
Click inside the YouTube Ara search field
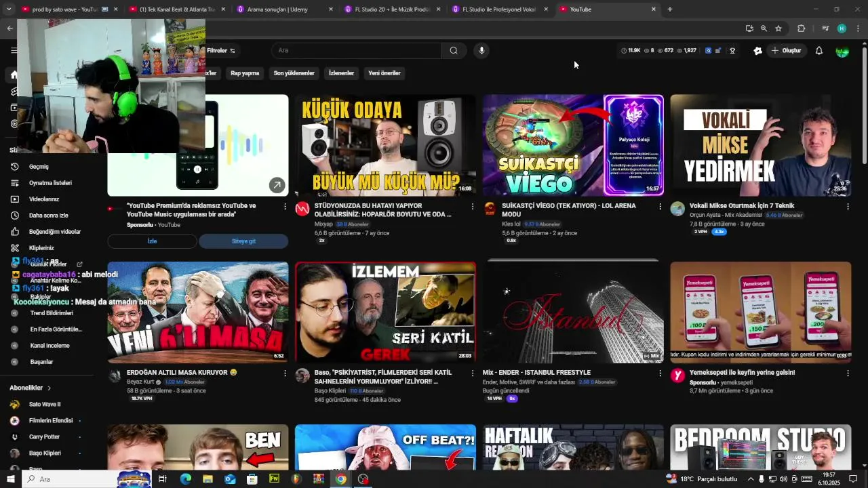click(356, 50)
